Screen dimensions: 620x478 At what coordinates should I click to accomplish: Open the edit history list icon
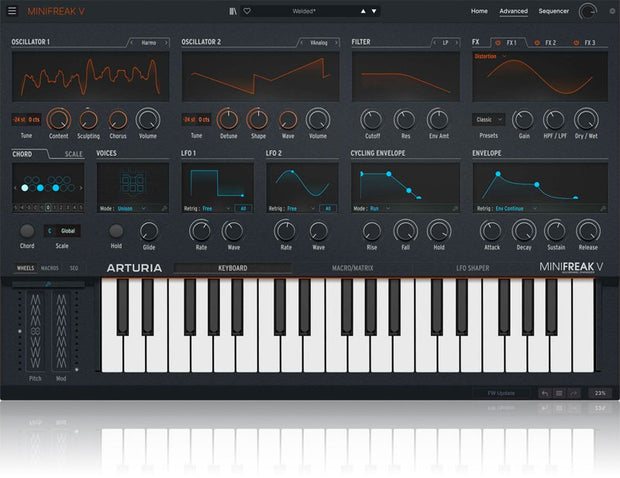[559, 393]
